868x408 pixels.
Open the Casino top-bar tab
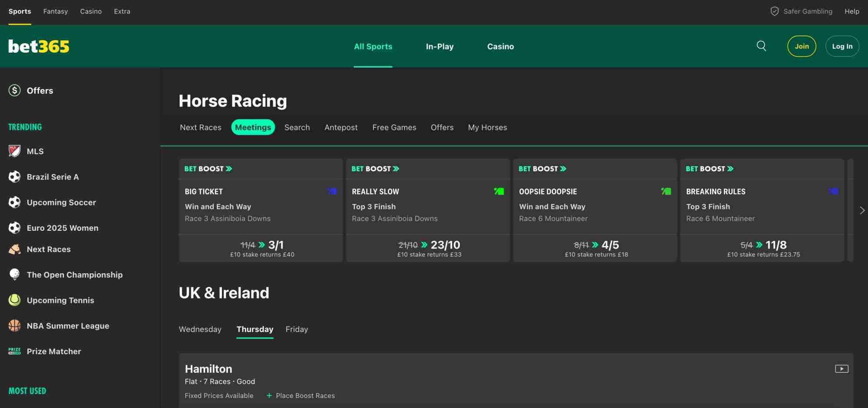(x=91, y=11)
